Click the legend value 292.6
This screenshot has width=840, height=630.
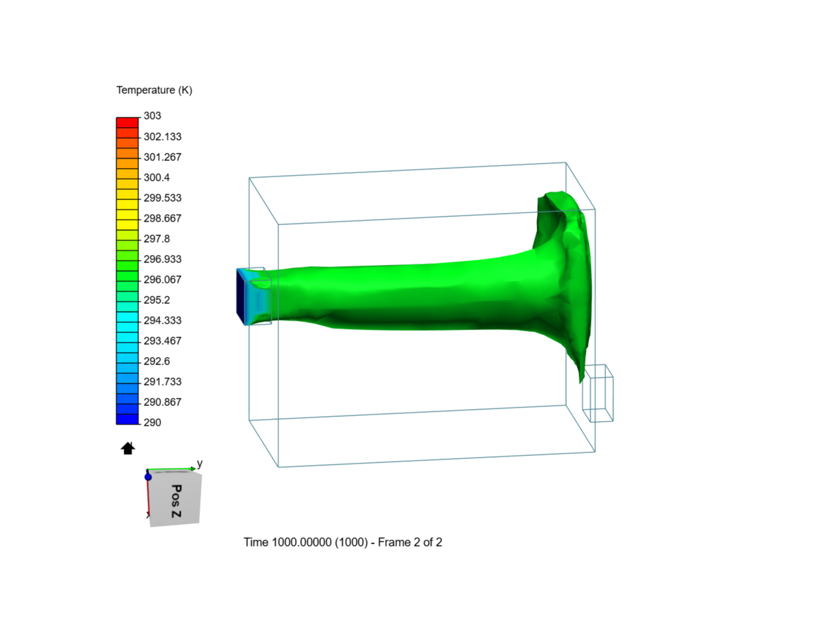(x=157, y=361)
